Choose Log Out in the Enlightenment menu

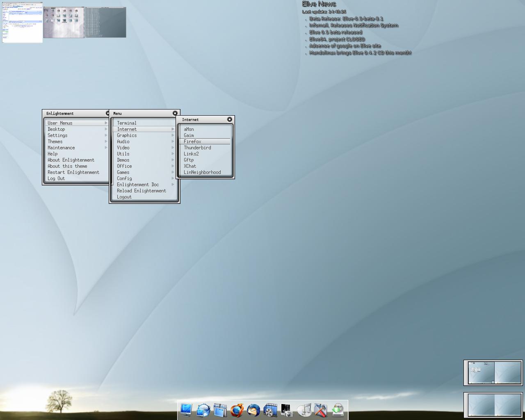(77, 178)
